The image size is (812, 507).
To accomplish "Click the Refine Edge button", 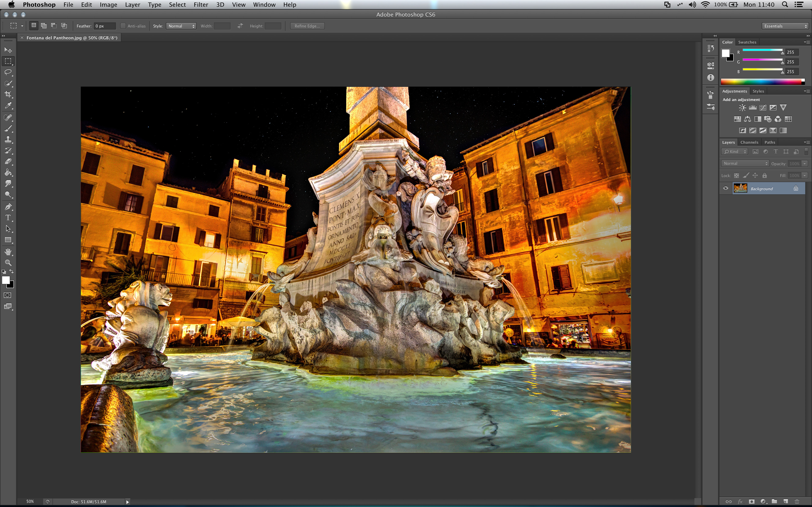I will pyautogui.click(x=307, y=26).
